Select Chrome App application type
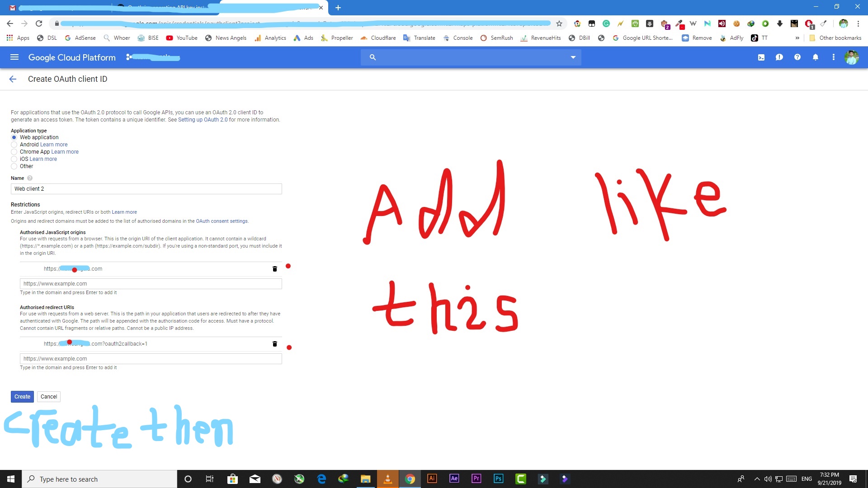868x488 pixels. pyautogui.click(x=14, y=152)
